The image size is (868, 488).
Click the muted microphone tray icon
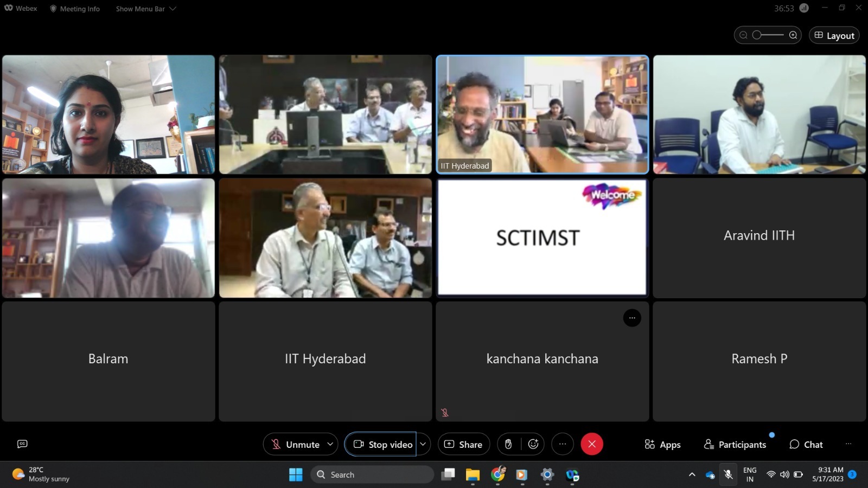(729, 474)
